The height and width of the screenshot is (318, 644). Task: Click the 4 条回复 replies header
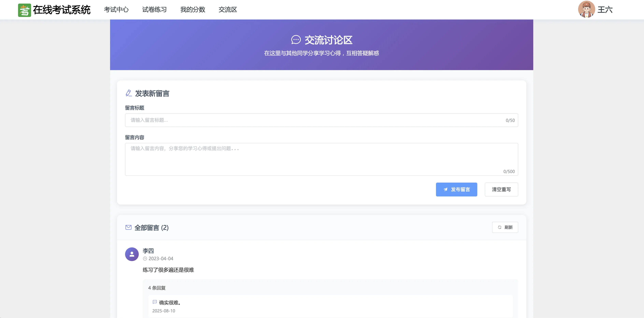[157, 288]
